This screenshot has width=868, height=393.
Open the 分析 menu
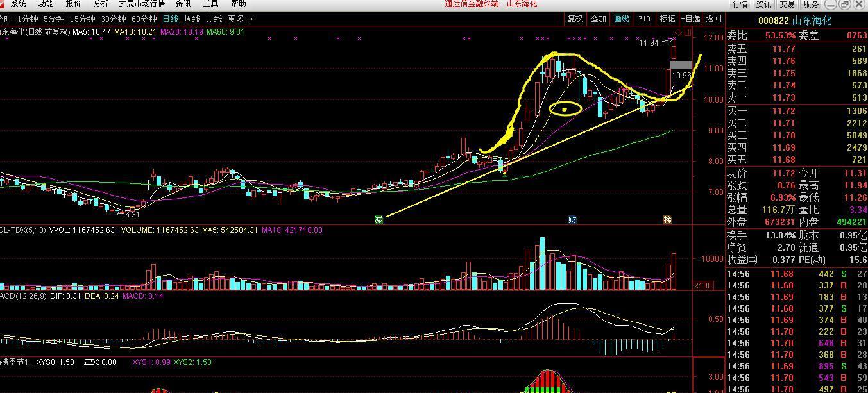tap(101, 4)
